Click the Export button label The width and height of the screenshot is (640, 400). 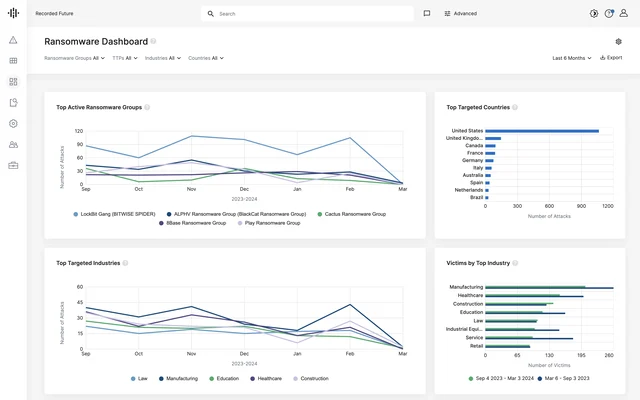click(x=614, y=58)
